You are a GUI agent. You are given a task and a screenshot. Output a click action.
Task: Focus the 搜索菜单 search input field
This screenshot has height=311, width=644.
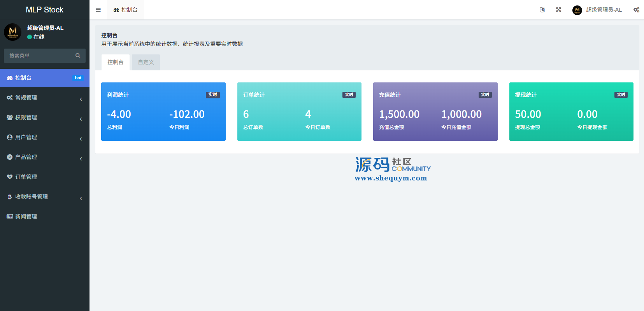[x=39, y=56]
